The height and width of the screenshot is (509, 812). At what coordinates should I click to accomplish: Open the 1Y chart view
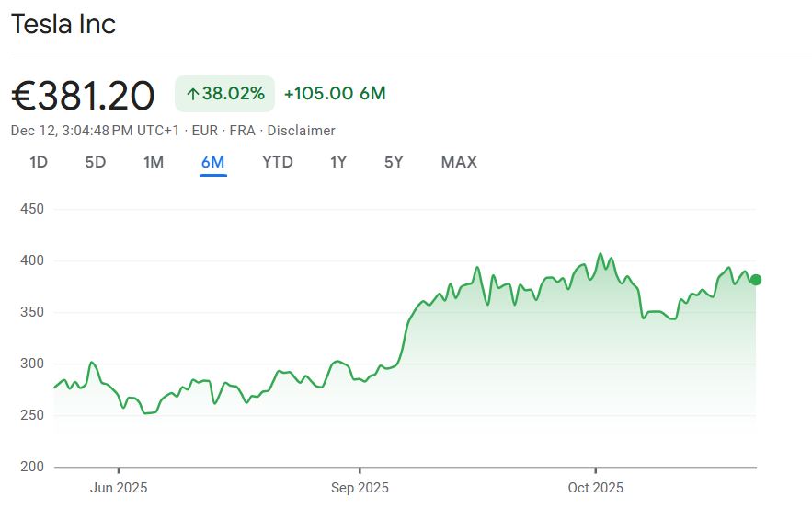pyautogui.click(x=338, y=163)
